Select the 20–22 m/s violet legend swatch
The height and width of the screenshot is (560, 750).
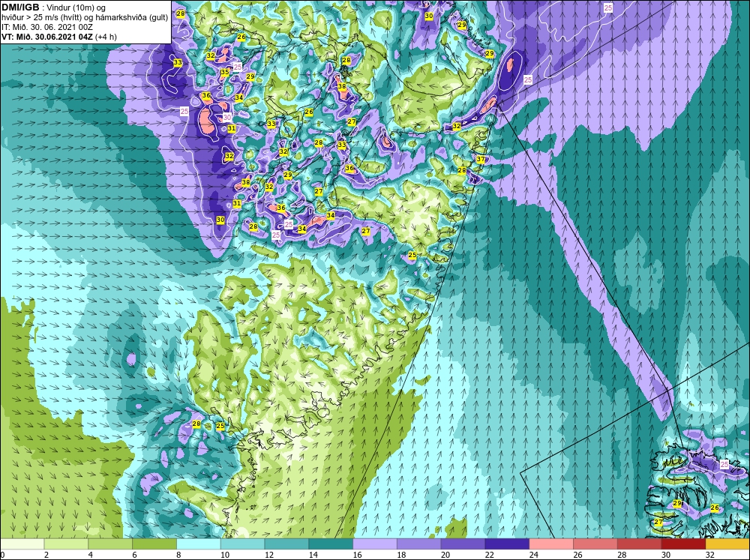[x=463, y=544]
